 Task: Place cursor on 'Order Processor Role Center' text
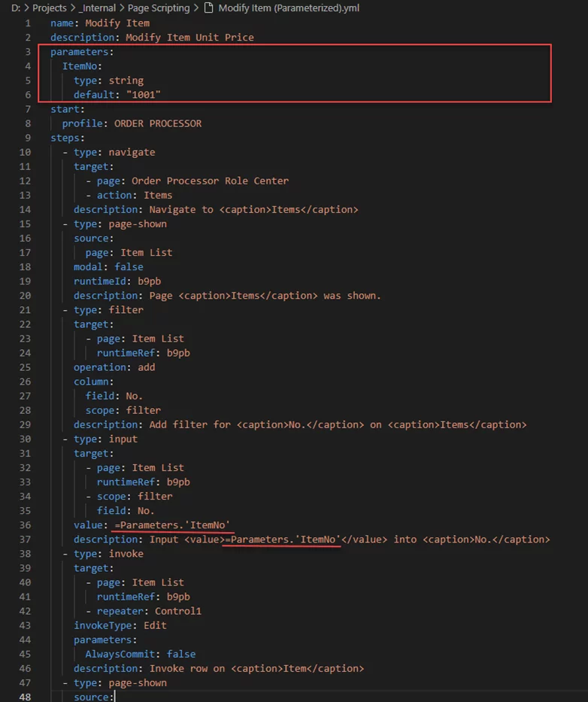tap(210, 181)
